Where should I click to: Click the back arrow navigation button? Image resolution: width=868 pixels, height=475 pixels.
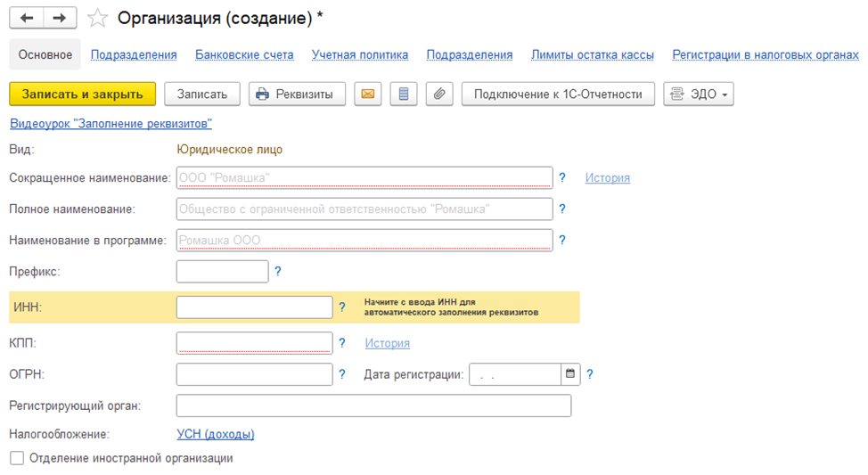click(x=27, y=18)
